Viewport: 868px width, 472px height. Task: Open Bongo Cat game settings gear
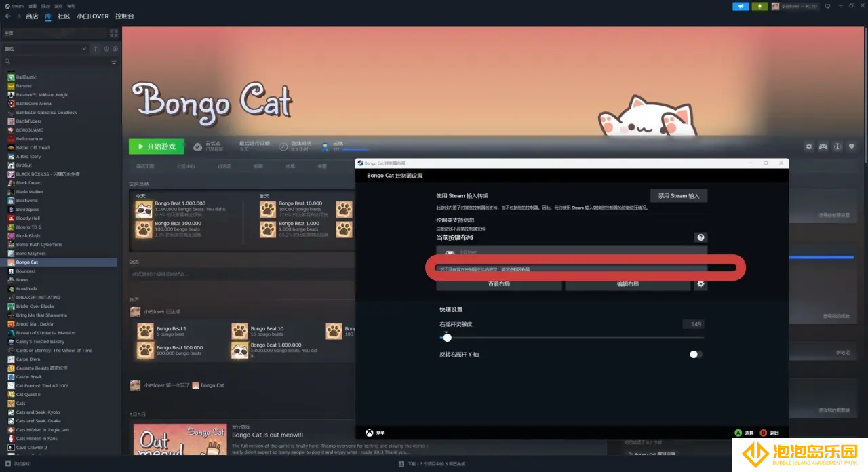coord(808,146)
